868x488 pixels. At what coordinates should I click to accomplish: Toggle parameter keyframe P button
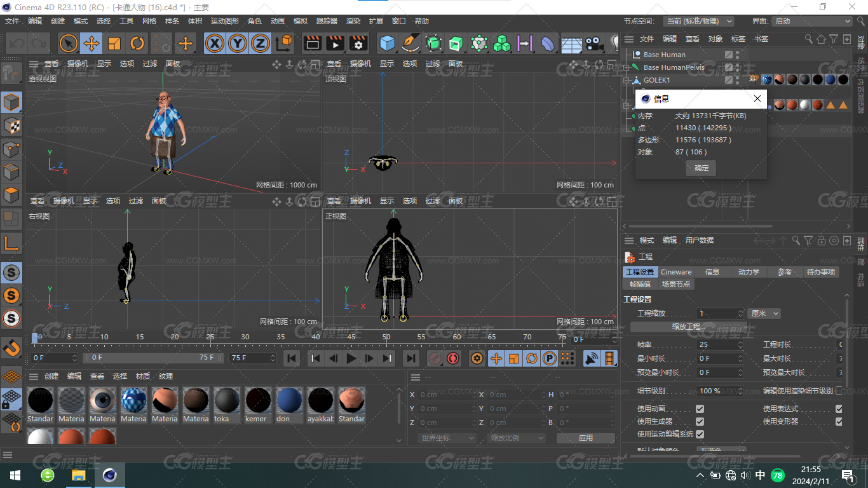coord(550,358)
